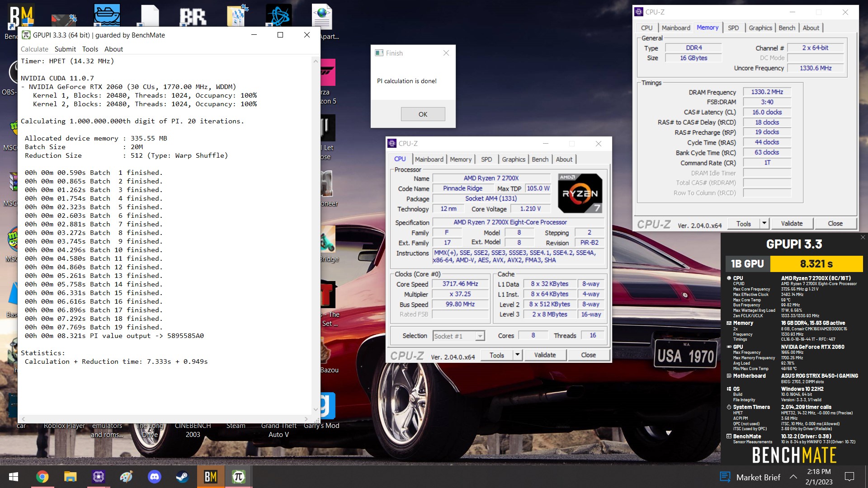
Task: Click Validate in upper CPU-Z window
Action: coord(792,224)
